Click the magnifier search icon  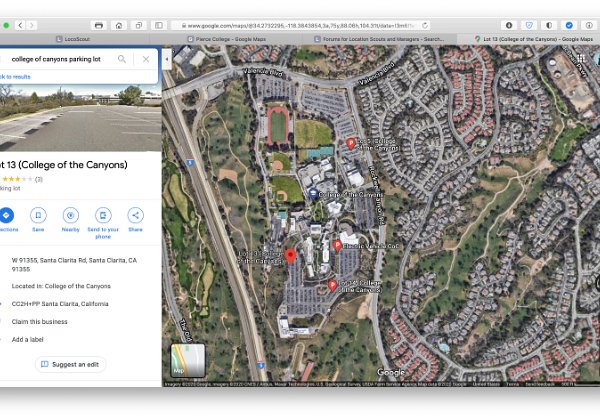pyautogui.click(x=122, y=59)
